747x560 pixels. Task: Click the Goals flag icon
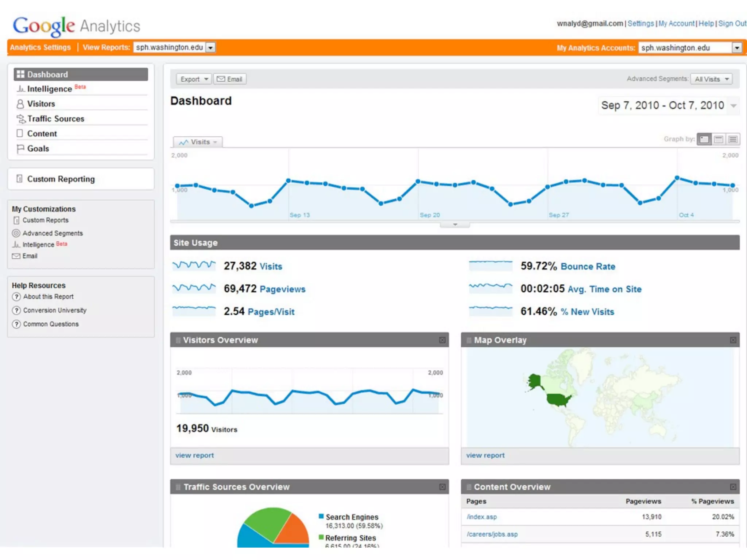pyautogui.click(x=20, y=149)
